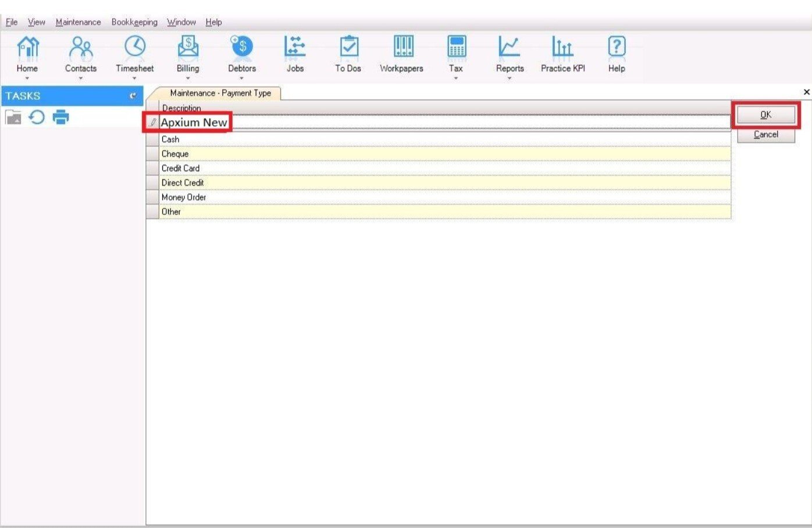The width and height of the screenshot is (812, 528).
Task: Open the Billing icon
Action: (188, 47)
